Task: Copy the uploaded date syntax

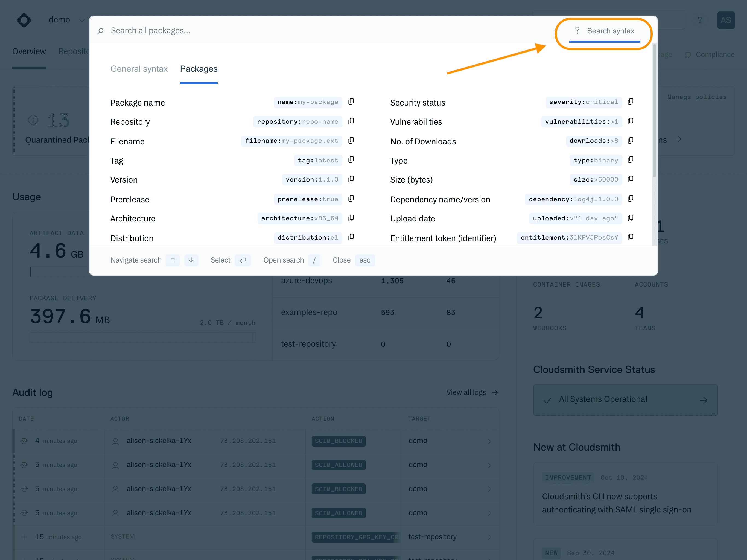Action: (630, 218)
